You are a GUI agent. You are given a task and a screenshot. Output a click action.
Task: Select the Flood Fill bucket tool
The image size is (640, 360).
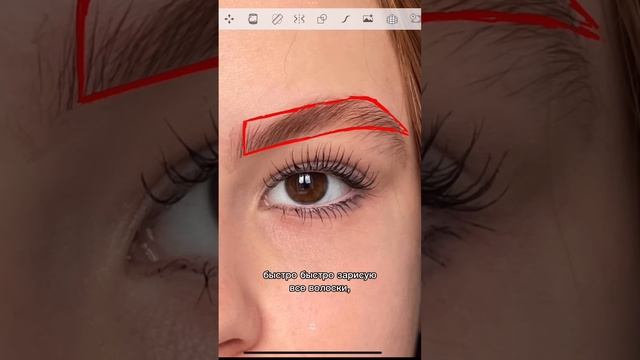253,19
